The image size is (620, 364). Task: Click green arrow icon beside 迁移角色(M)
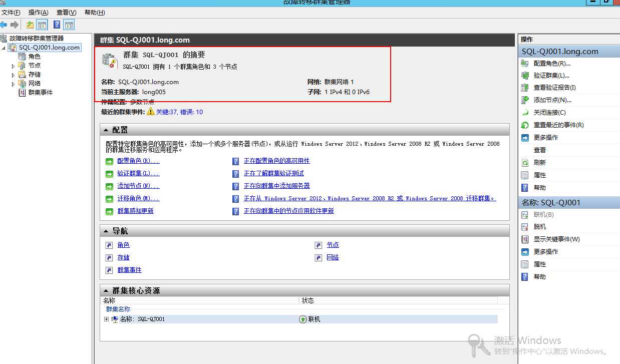[109, 199]
